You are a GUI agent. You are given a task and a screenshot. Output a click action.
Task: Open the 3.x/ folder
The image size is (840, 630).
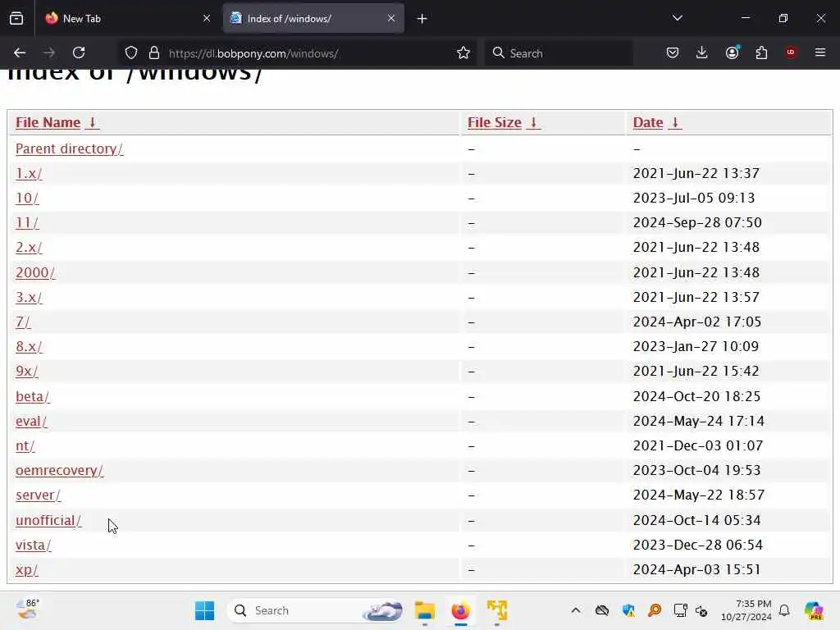point(29,297)
